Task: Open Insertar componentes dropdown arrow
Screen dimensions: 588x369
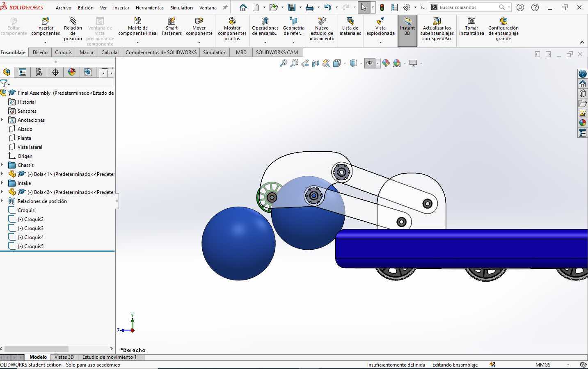Action: point(46,42)
